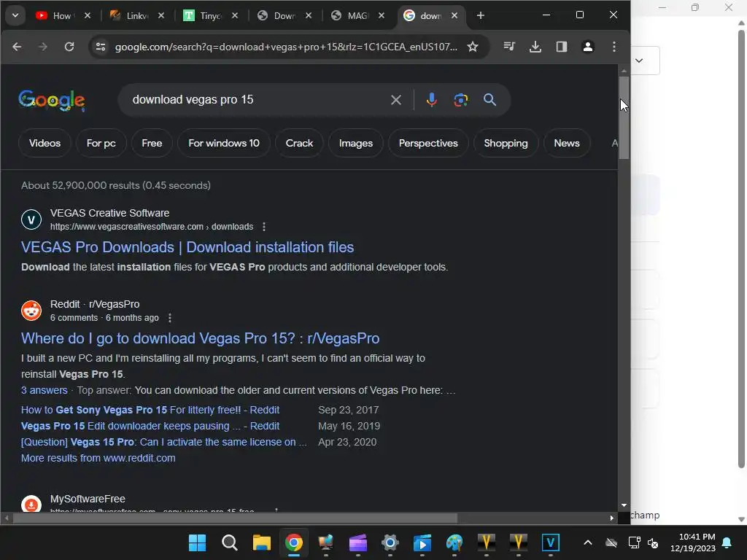
Task: Click the scroll-down arrow of Chrome page
Action: (x=624, y=505)
